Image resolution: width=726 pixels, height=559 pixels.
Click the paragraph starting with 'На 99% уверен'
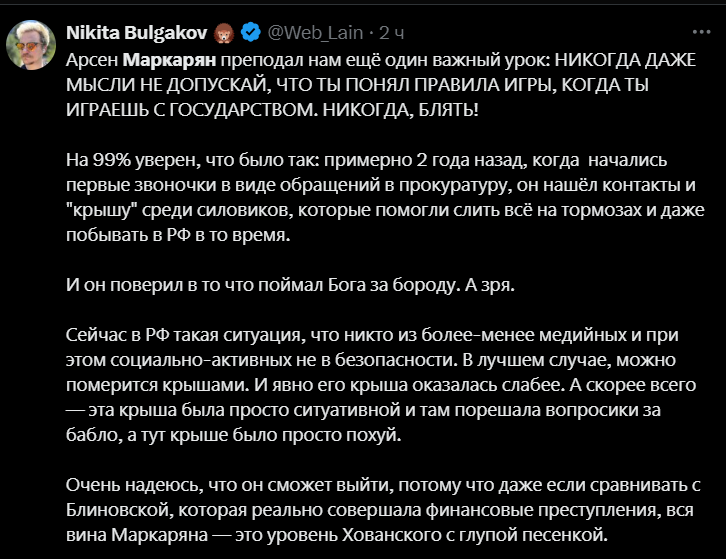[385, 197]
